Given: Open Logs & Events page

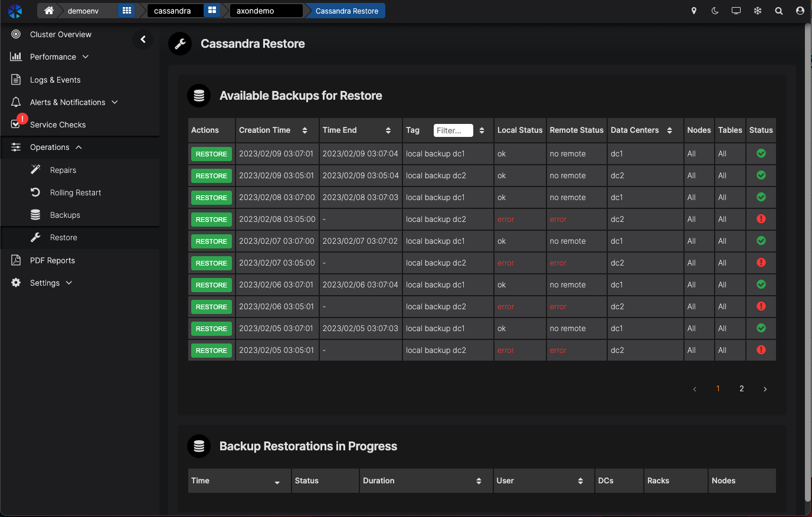Looking at the screenshot, I should (55, 80).
